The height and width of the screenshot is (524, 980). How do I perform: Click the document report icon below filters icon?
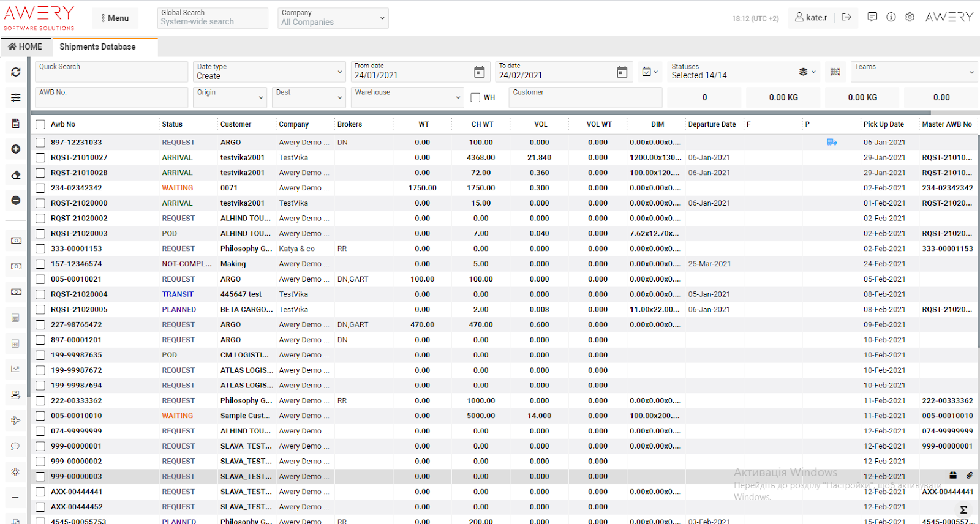pyautogui.click(x=16, y=123)
